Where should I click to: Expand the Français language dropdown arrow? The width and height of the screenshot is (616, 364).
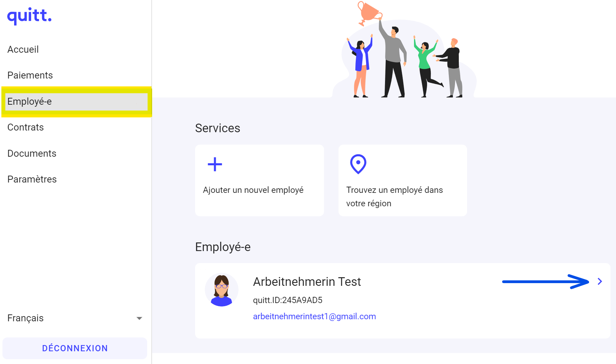pyautogui.click(x=139, y=318)
